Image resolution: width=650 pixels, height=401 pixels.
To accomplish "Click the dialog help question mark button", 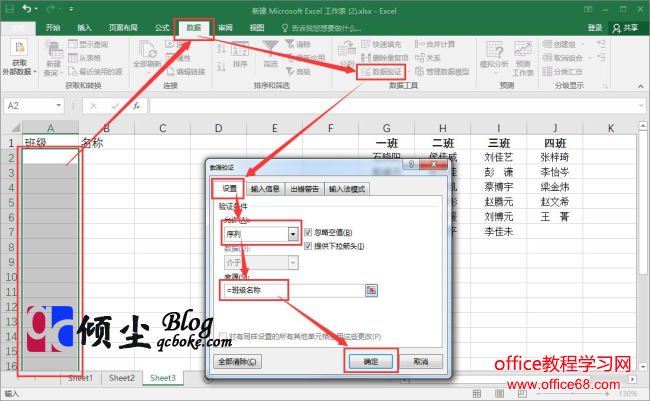I will click(411, 164).
